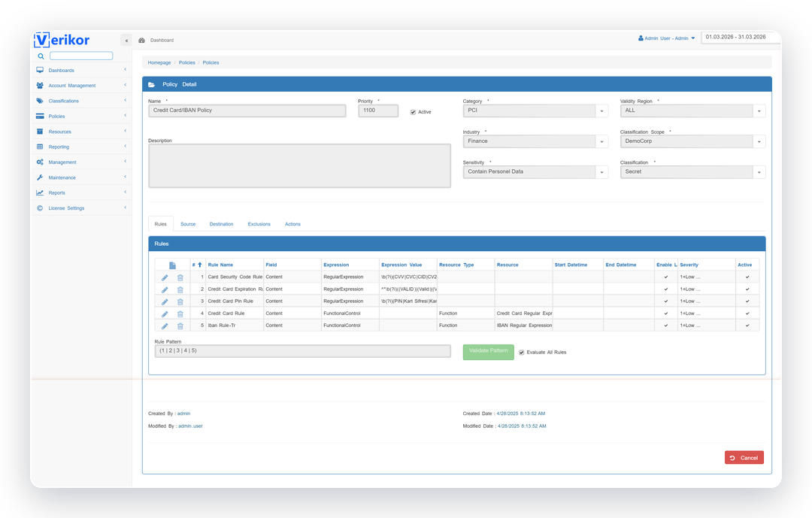Screen dimensions: 812x518
Task: Click the Maintenance wrench icon
Action: pyautogui.click(x=40, y=177)
